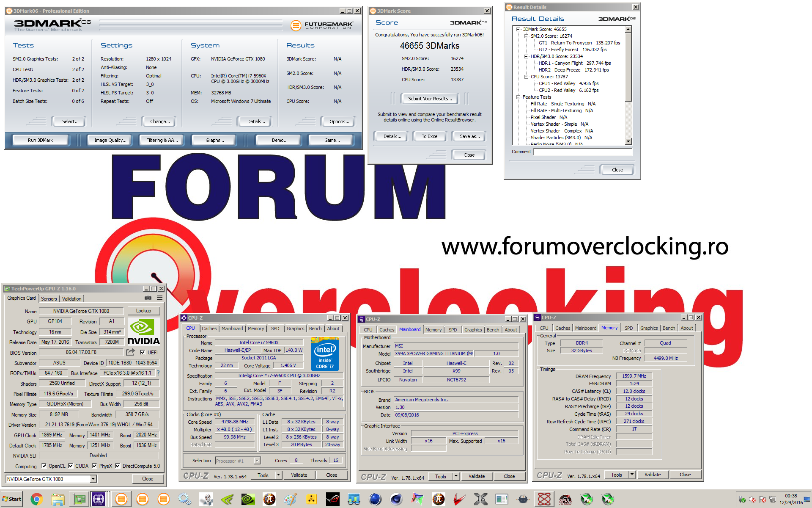
Task: Switch to the Sensors tab in GPU-Z
Action: pyautogui.click(x=49, y=298)
